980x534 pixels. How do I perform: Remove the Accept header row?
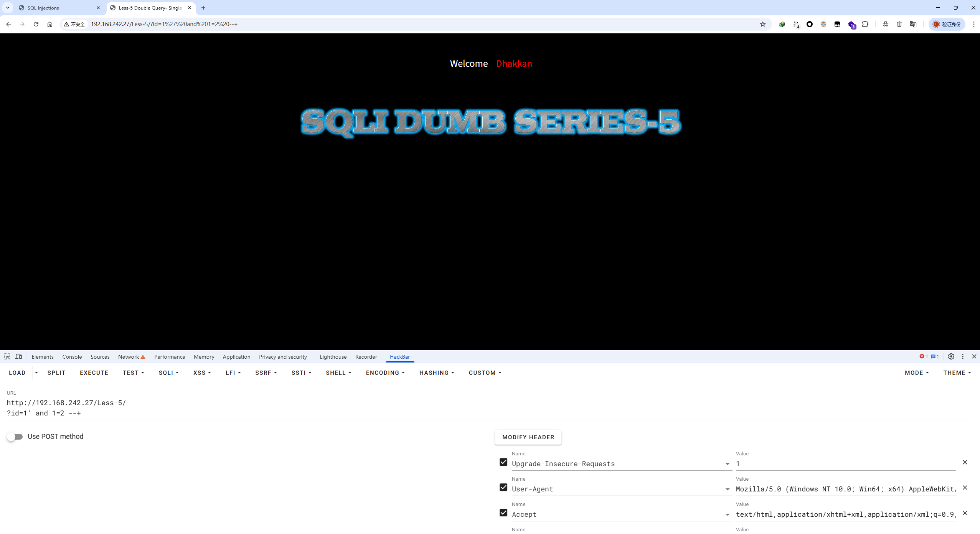pyautogui.click(x=965, y=513)
